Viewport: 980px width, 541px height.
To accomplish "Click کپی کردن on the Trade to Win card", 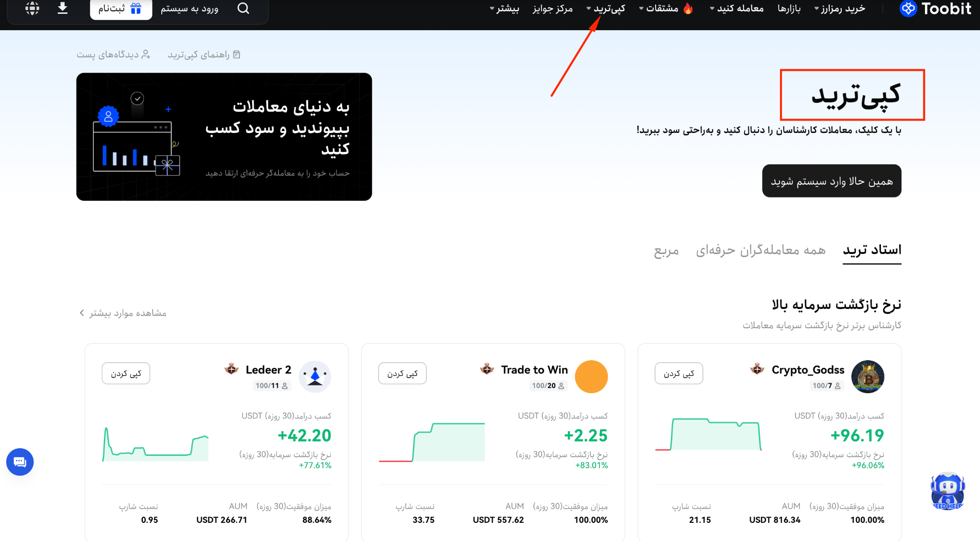I will point(402,373).
